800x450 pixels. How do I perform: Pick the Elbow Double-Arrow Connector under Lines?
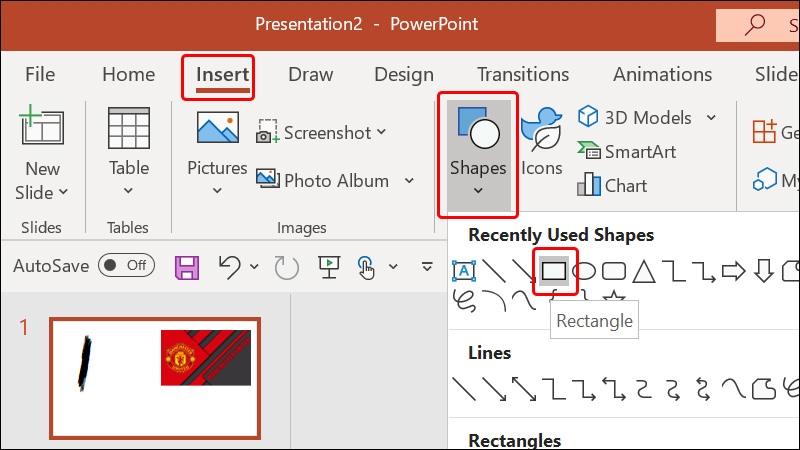[x=614, y=389]
